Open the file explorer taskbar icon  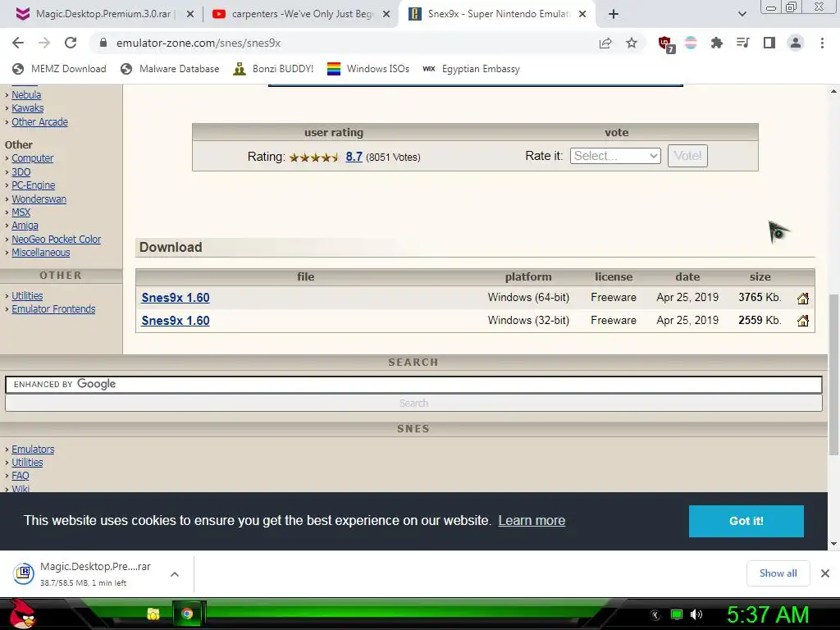153,614
